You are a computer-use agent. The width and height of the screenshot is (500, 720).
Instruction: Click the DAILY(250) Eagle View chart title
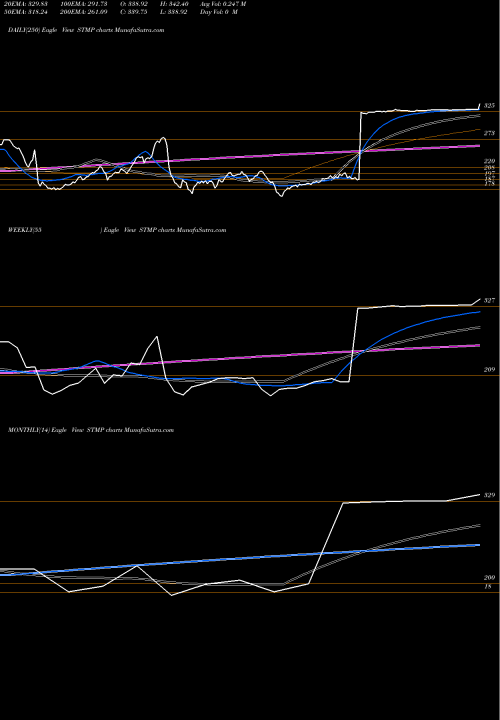coord(86,30)
